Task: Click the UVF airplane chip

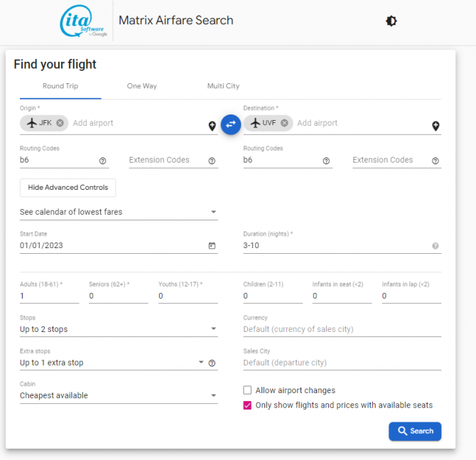Action: pos(268,123)
